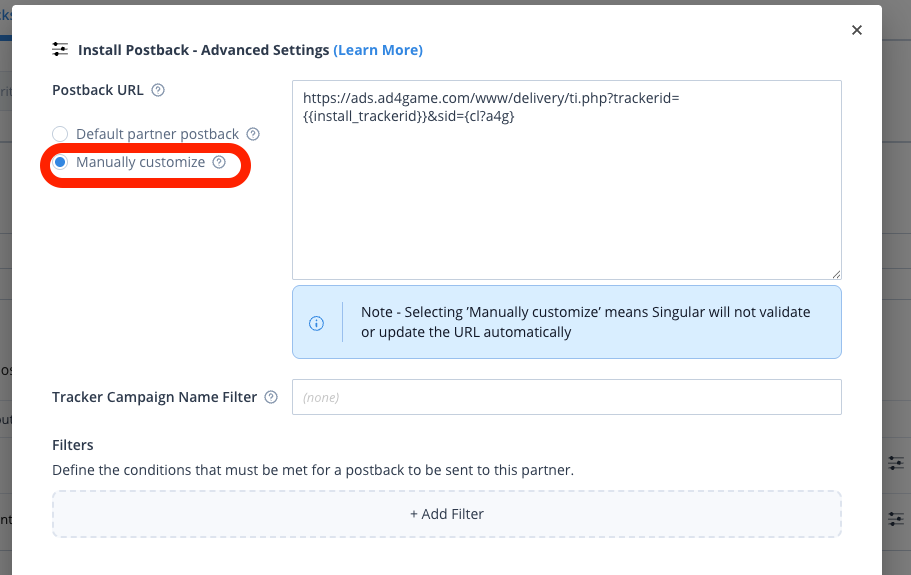Click the note text about Manually customize

pyautogui.click(x=585, y=322)
